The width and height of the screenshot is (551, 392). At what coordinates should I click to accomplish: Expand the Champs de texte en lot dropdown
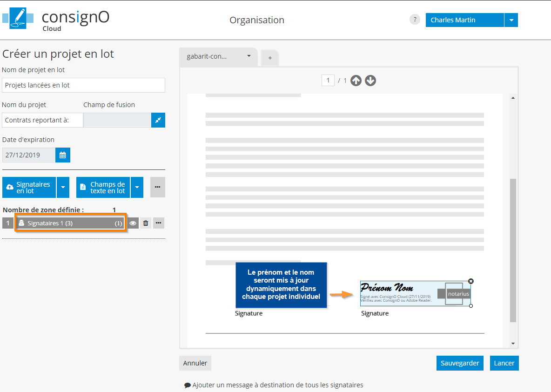137,188
